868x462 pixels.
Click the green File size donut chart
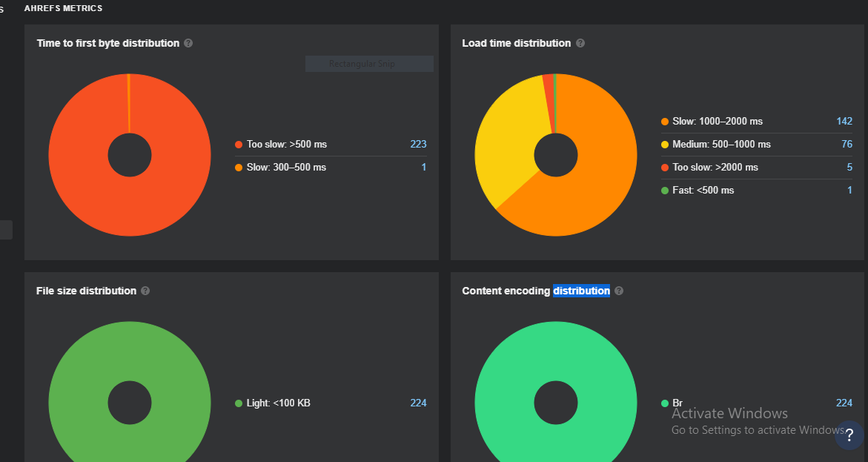130,349
